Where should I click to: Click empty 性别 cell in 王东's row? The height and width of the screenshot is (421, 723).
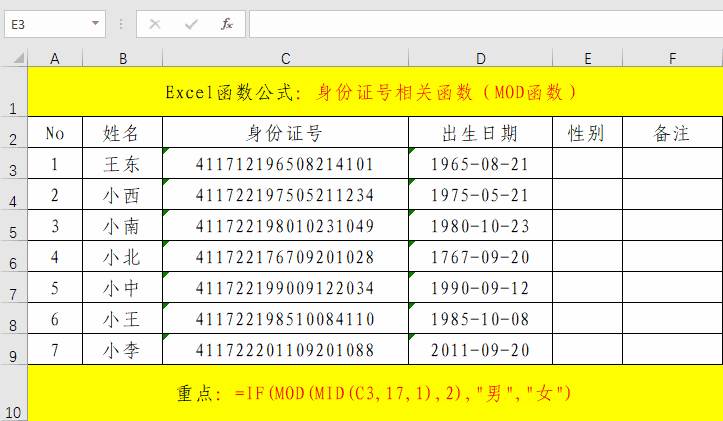pyautogui.click(x=587, y=164)
